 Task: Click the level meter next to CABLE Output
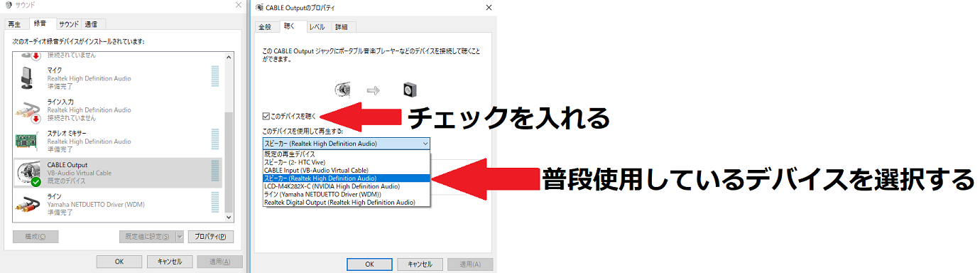215,171
